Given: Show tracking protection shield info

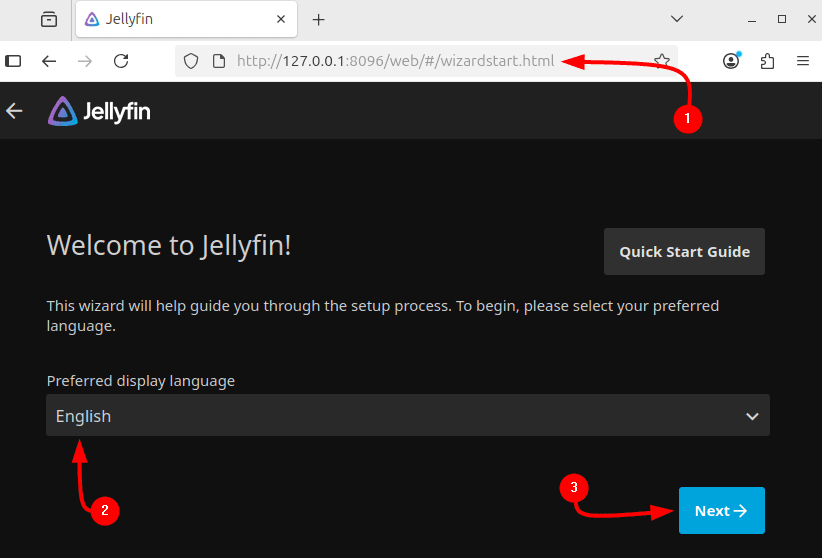Looking at the screenshot, I should (x=194, y=61).
